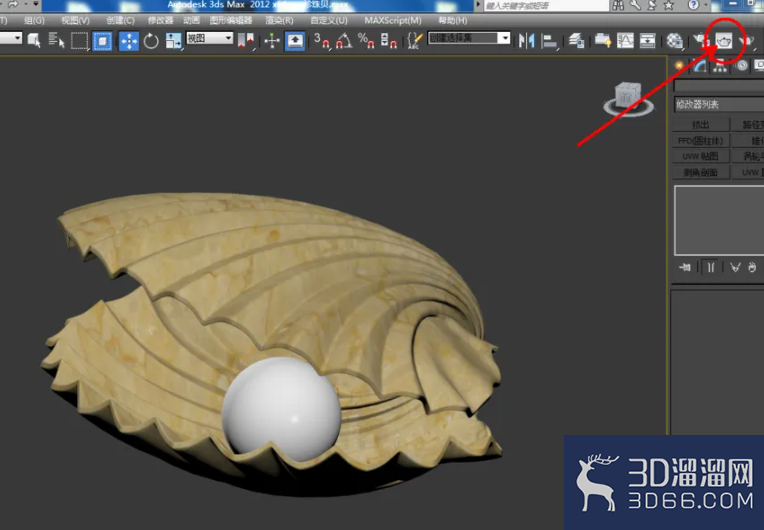
Task: Activate the Select and Rotate tool
Action: (151, 41)
